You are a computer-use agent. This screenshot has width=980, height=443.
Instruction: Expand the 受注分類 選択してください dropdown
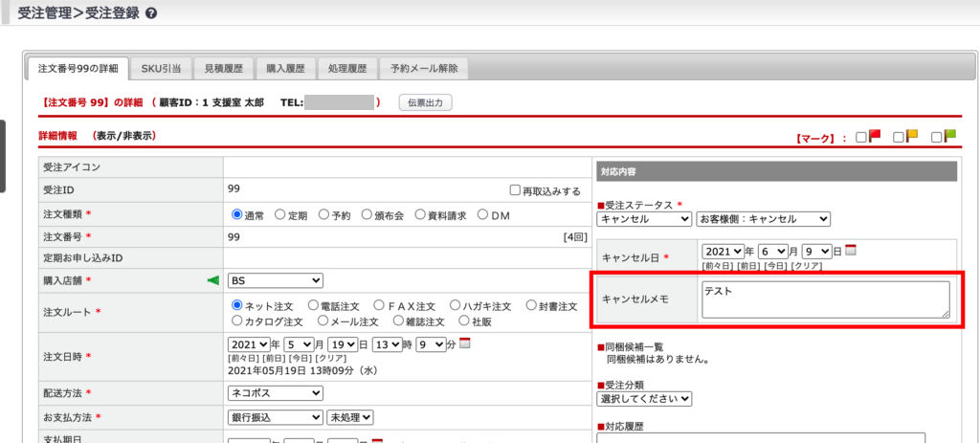(644, 398)
